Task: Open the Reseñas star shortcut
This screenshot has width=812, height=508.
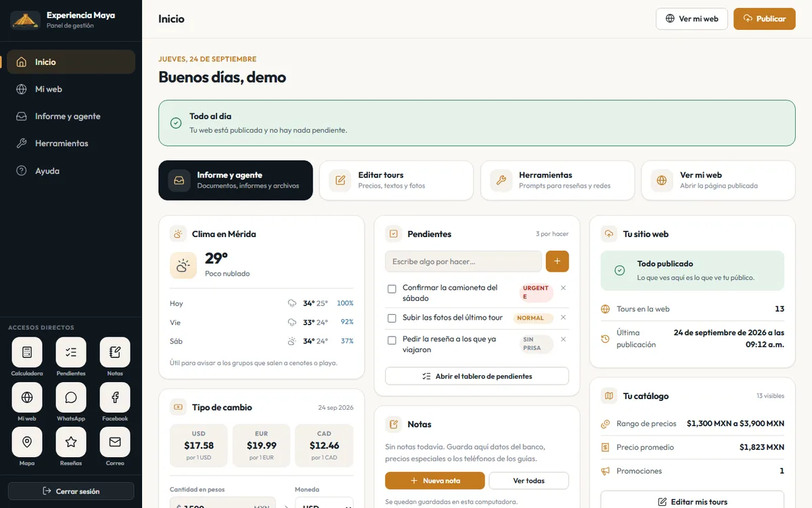Action: [x=71, y=442]
